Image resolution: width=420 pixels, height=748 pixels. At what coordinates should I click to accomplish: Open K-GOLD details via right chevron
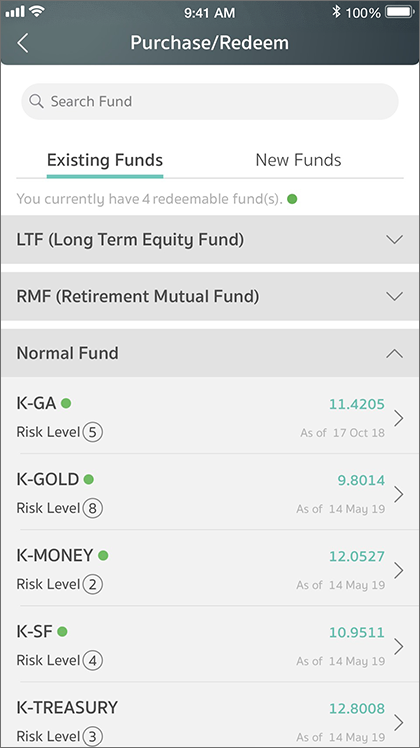(x=399, y=494)
